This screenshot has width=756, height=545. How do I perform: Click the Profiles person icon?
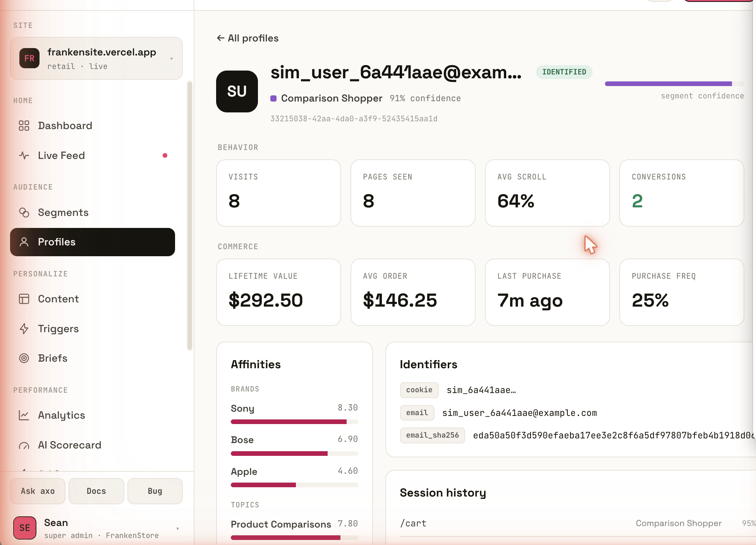24,242
